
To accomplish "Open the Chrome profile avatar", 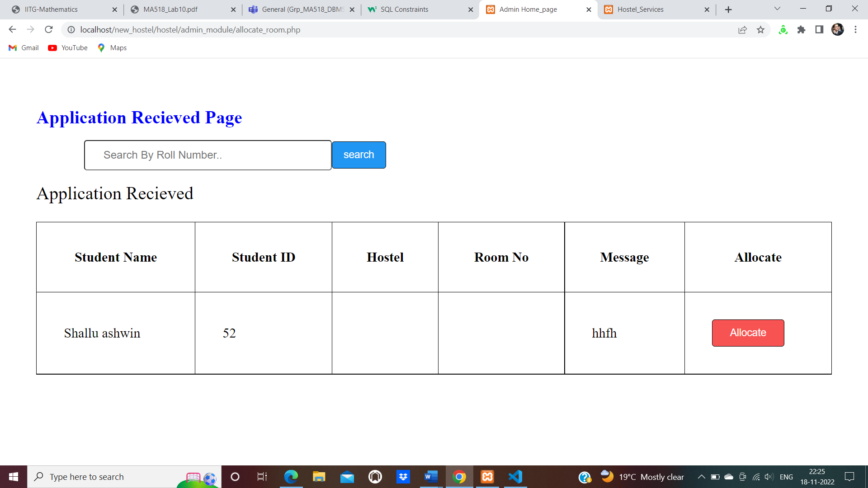I will [x=839, y=29].
